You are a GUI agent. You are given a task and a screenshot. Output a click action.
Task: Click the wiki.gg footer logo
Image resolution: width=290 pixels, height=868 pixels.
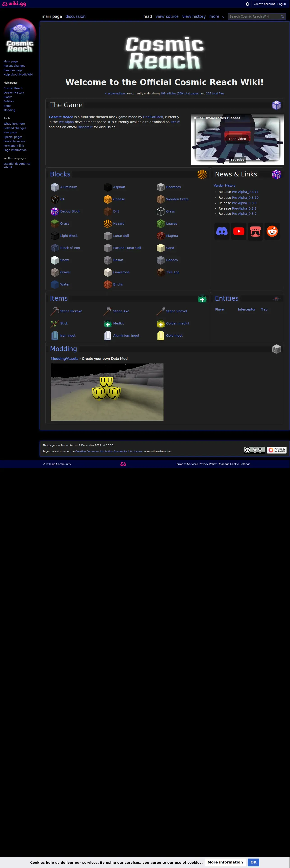pyautogui.click(x=123, y=464)
